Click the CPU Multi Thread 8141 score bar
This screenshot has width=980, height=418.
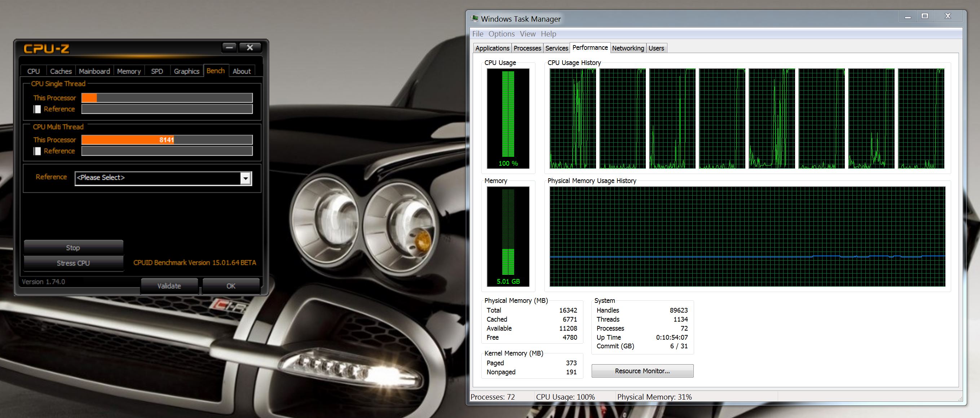tap(167, 140)
